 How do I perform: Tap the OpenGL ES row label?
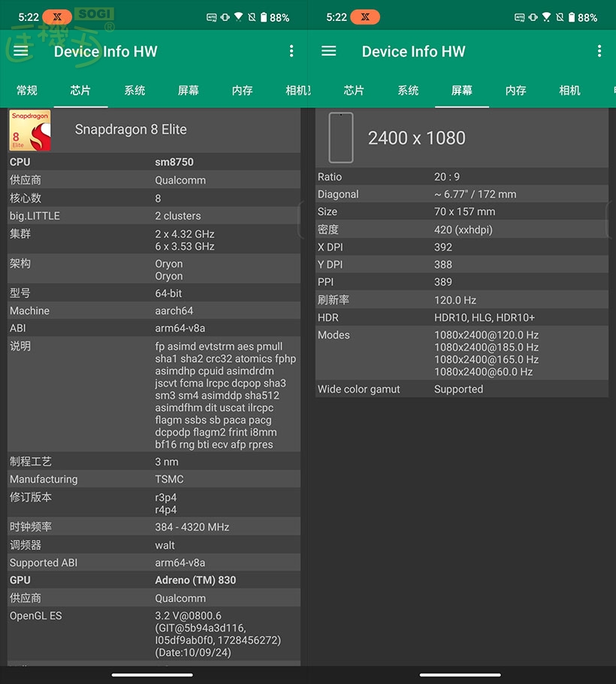36,616
